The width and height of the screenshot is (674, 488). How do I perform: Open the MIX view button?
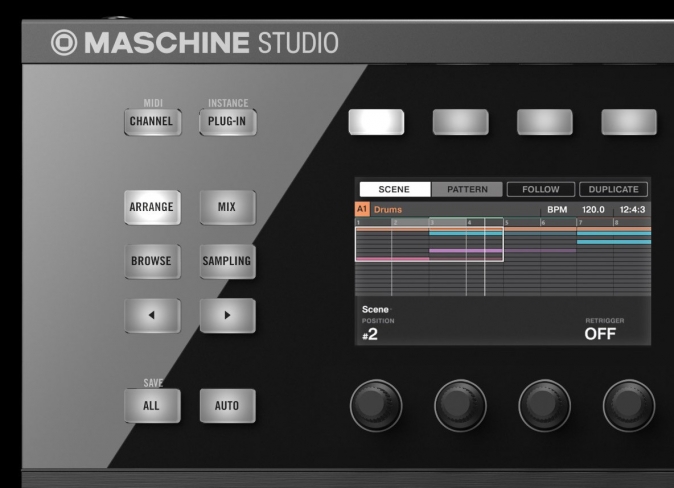pyautogui.click(x=227, y=207)
